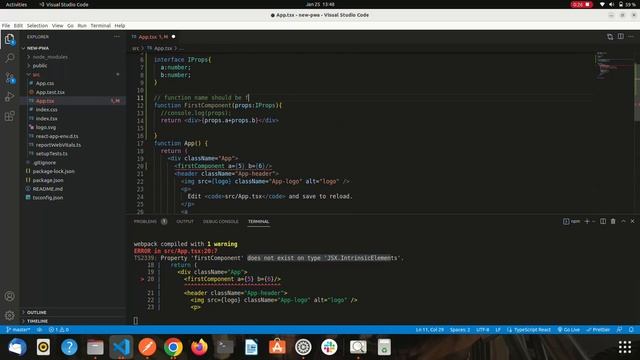Open the View menu
Image resolution: width=640 pixels, height=360 pixels.
(x=58, y=25)
